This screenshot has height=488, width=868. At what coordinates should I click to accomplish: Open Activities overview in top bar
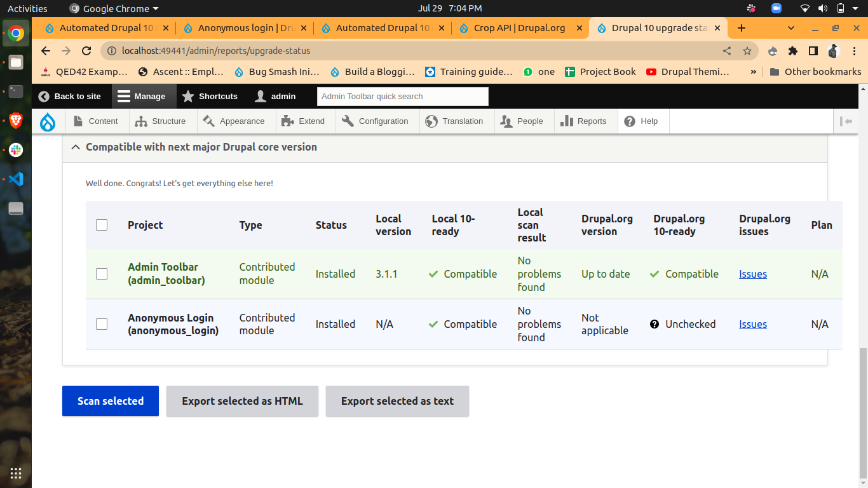click(27, 9)
